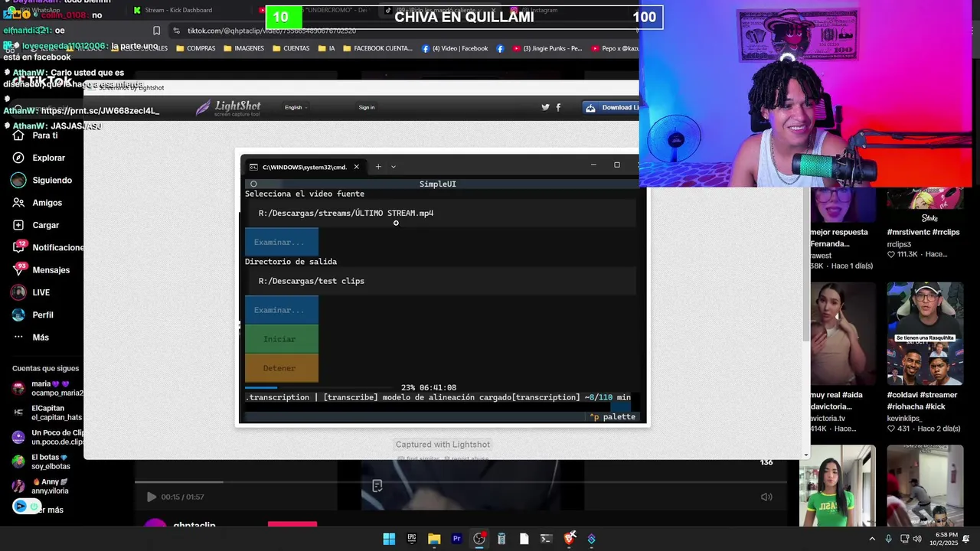Click the captured Lightshot screenshot image
980x551 pixels.
443,287
